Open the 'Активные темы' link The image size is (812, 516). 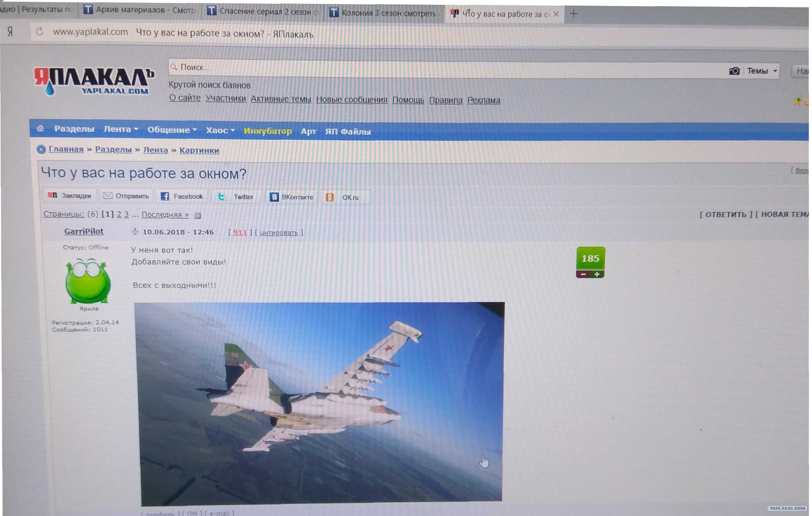click(281, 99)
